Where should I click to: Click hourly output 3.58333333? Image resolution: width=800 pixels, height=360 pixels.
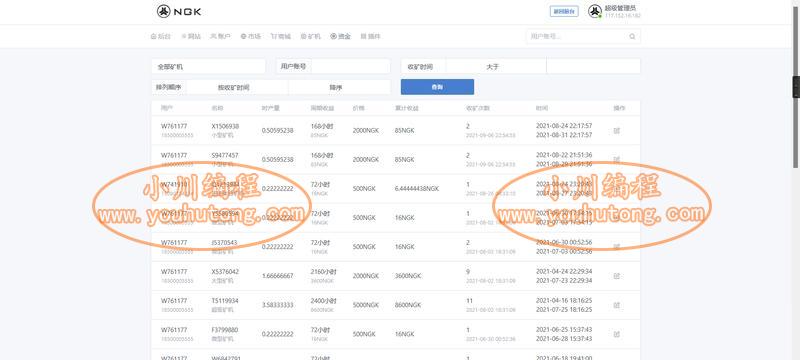(x=278, y=305)
